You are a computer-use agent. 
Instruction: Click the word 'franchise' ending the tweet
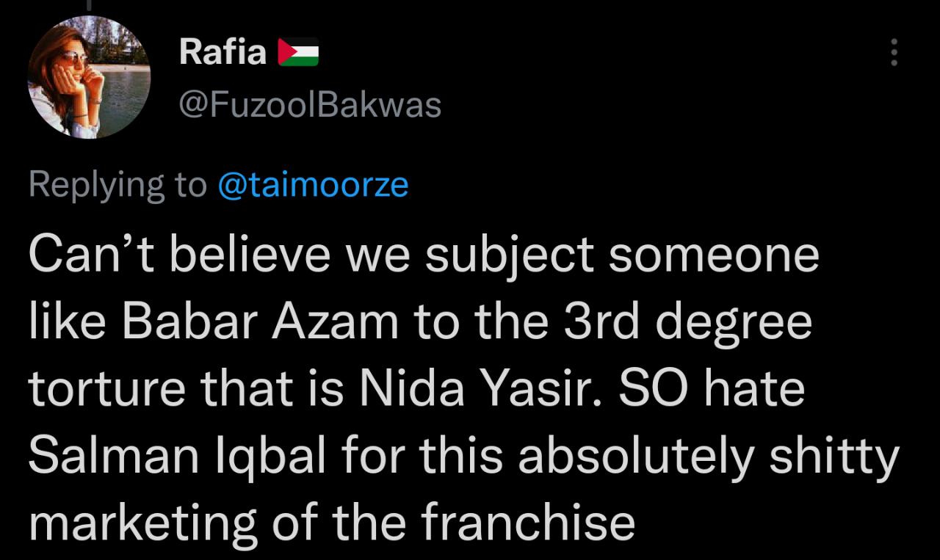[x=527, y=523]
